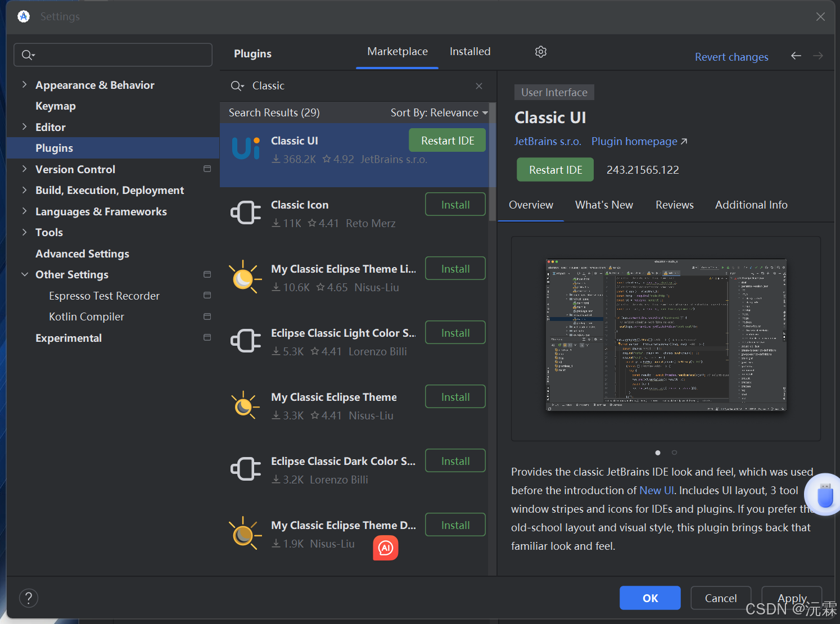
Task: Click the Cancel button
Action: point(721,598)
